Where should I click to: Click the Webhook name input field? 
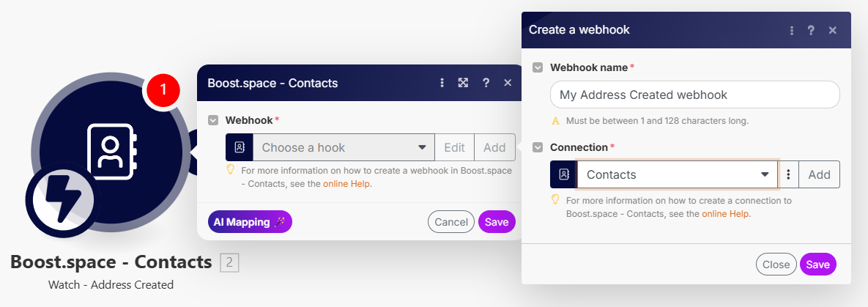(694, 95)
